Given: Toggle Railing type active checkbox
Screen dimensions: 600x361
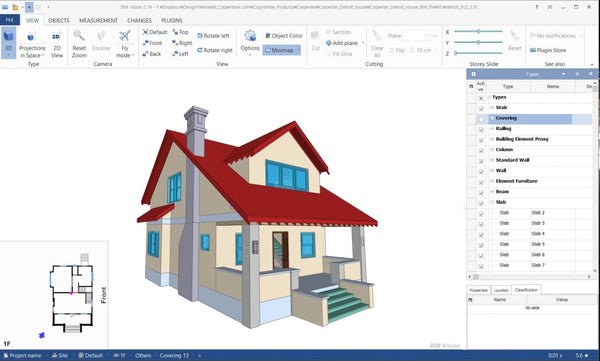Looking at the screenshot, I should point(481,130).
